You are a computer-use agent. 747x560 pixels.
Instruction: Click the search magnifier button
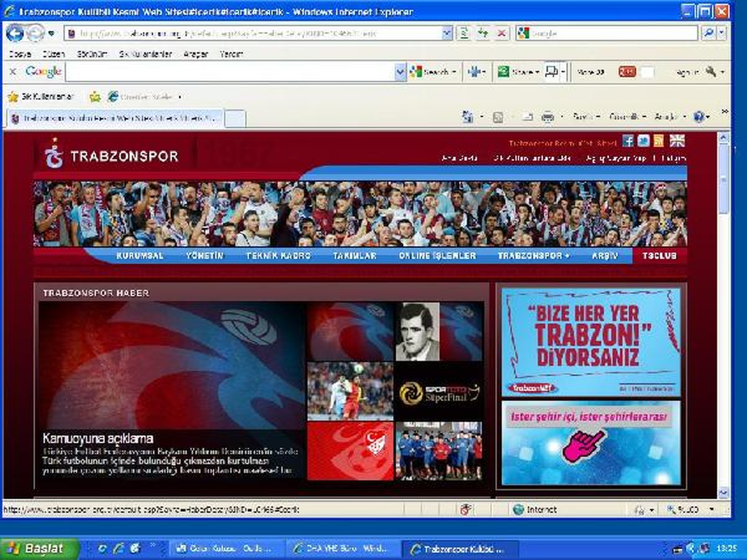(x=708, y=33)
